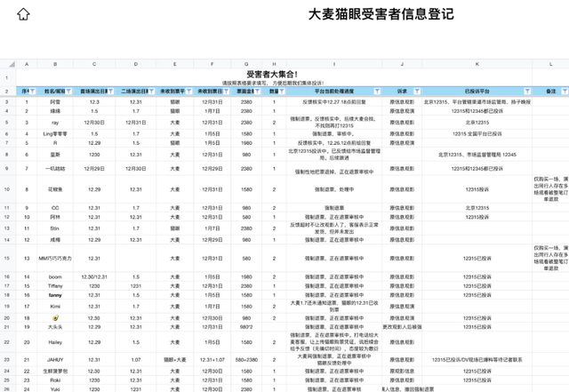
Task: Select all cells via corner triangle
Action: click(x=12, y=64)
